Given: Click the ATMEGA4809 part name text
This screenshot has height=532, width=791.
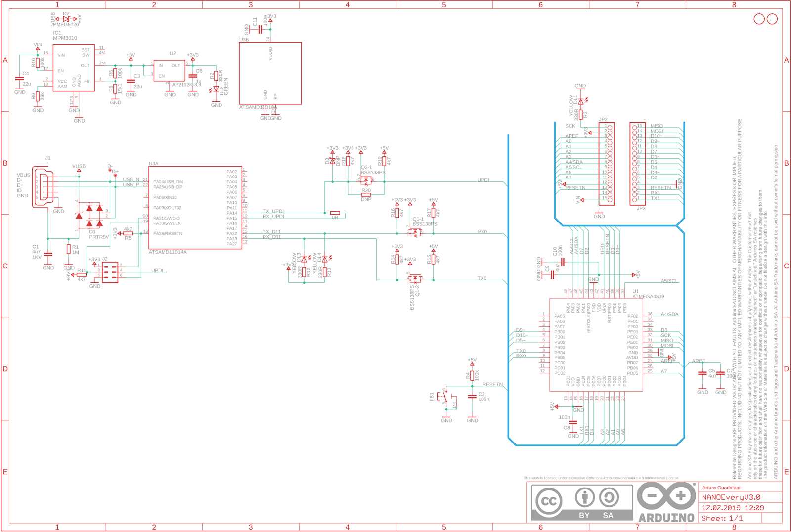Looking at the screenshot, I should coord(648,297).
